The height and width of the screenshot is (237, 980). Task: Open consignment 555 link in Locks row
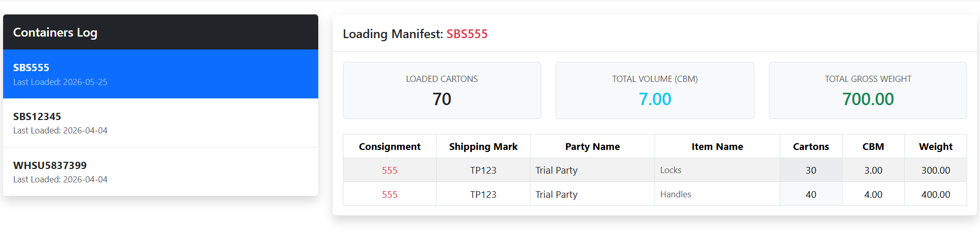point(389,170)
